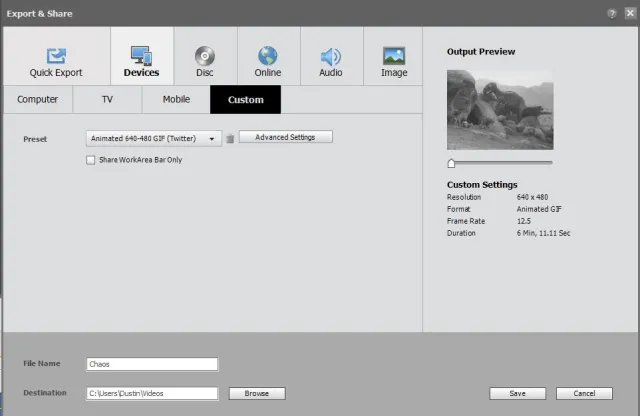640x416 pixels.
Task: Select the Audio speaker icon
Action: 330,56
